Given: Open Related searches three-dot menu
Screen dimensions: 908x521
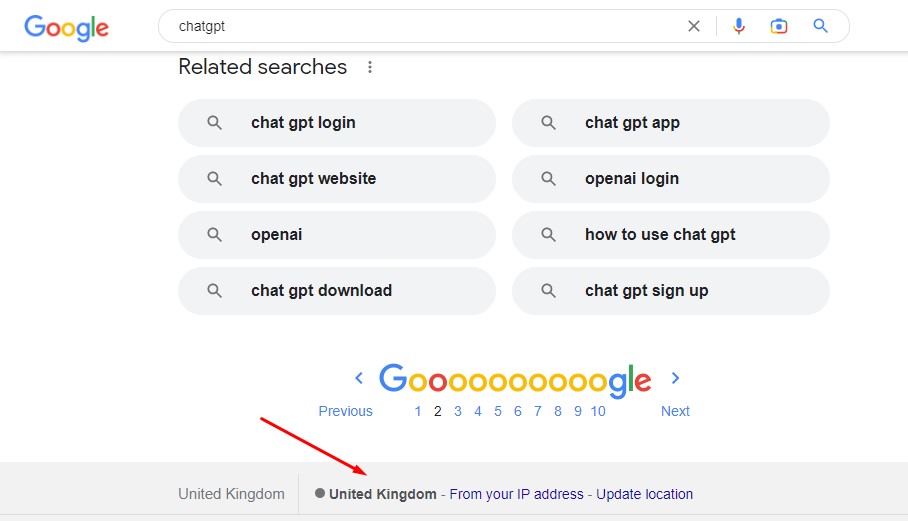Looking at the screenshot, I should [x=369, y=67].
